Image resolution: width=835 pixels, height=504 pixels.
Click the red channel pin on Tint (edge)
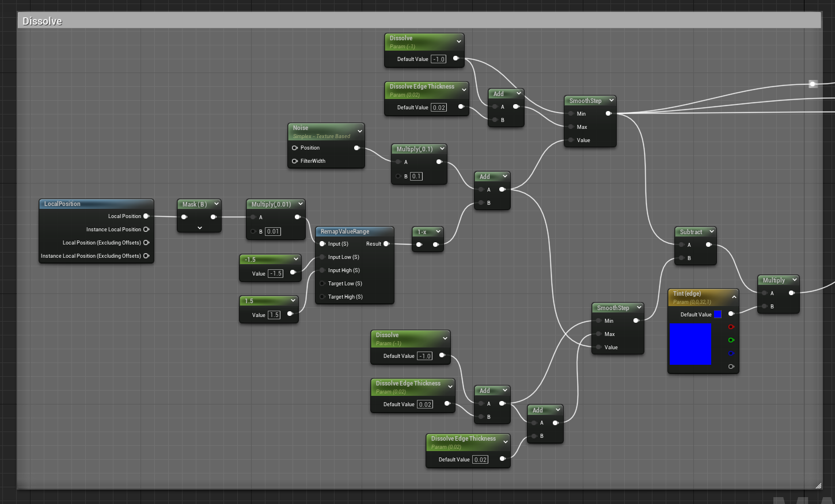pos(731,327)
